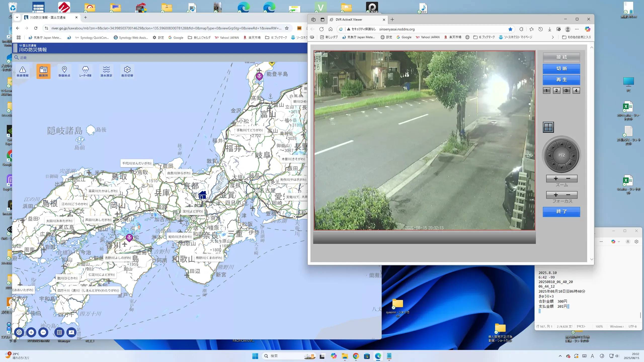Switch to the DVR ActiveX Viewer tab
This screenshot has height=362, width=644.
(349, 20)
